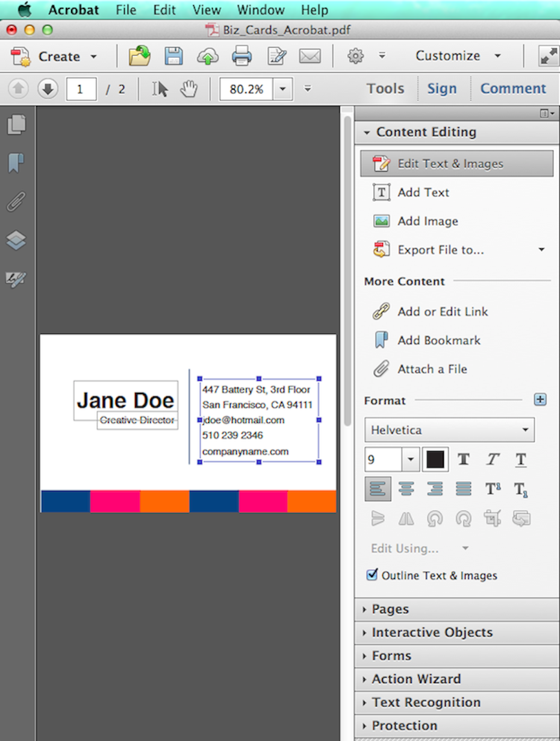Open the Page Thumbnails sidebar panel
The width and height of the screenshot is (560, 741).
coord(16,125)
